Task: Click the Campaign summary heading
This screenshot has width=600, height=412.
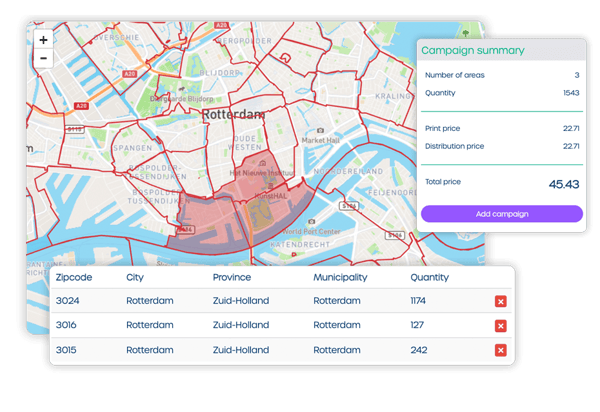Action: coord(473,50)
